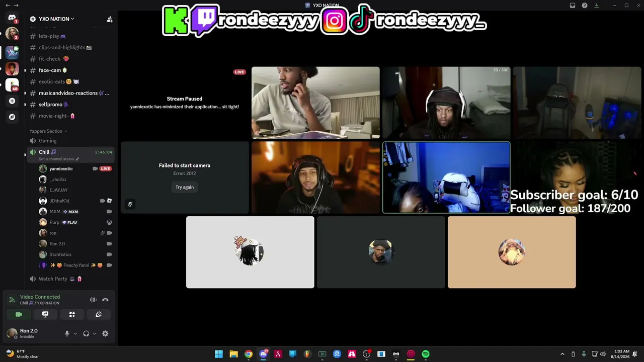
Task: Toggle the muted icon on the failed camera tile
Action: coord(130,204)
